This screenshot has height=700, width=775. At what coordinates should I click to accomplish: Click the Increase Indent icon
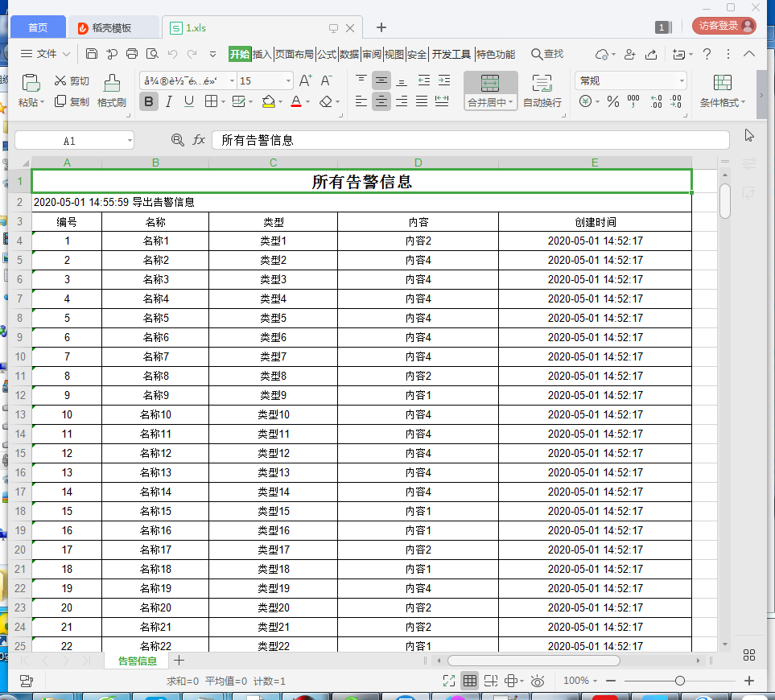(x=444, y=80)
